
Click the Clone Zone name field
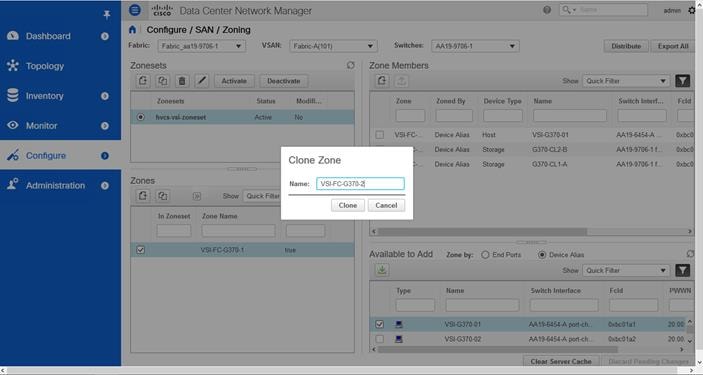coord(360,183)
